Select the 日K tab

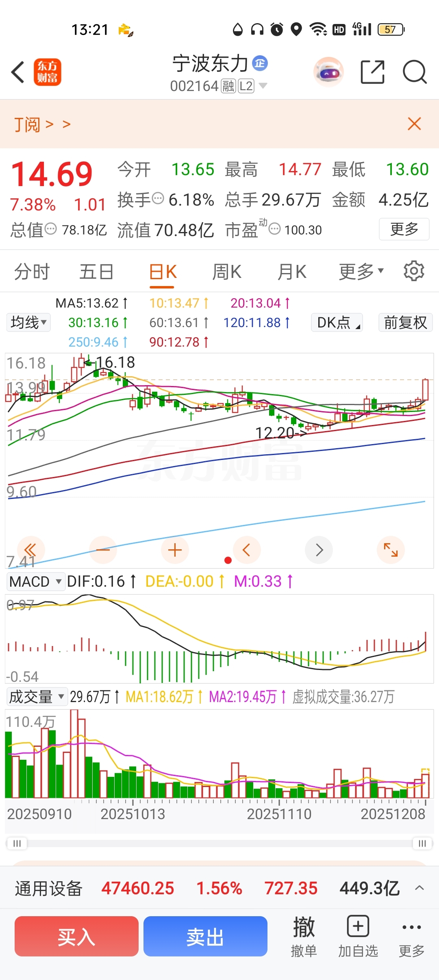coord(163,271)
